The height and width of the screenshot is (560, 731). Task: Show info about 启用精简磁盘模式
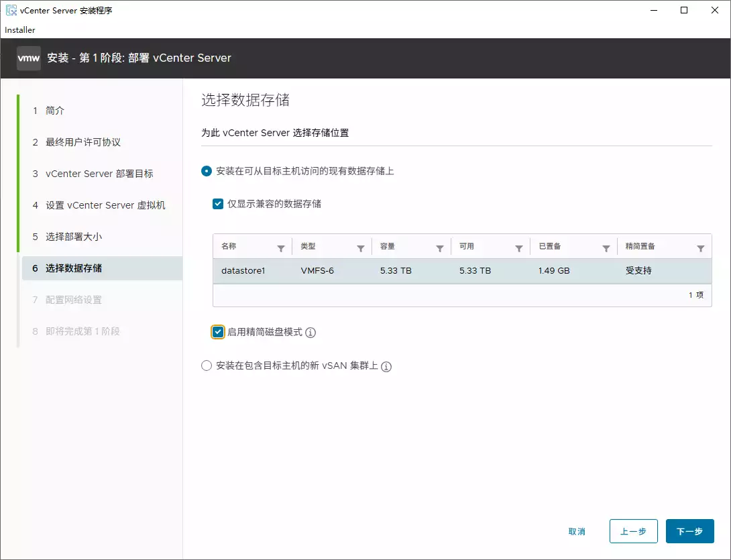point(311,333)
